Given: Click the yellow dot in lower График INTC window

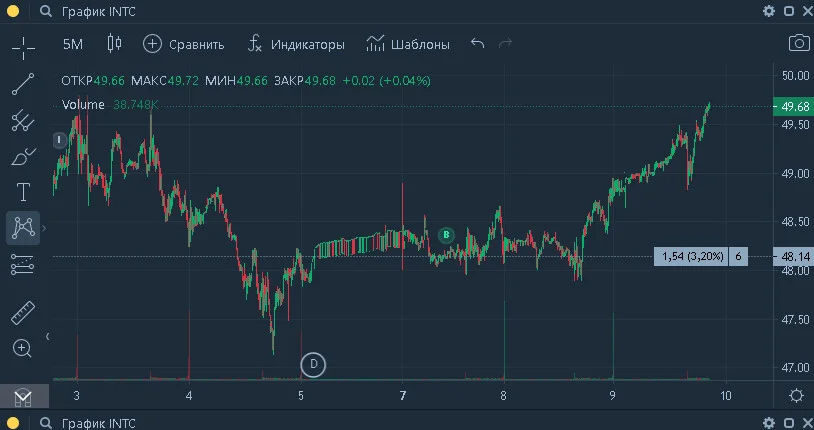Looking at the screenshot, I should [12, 423].
